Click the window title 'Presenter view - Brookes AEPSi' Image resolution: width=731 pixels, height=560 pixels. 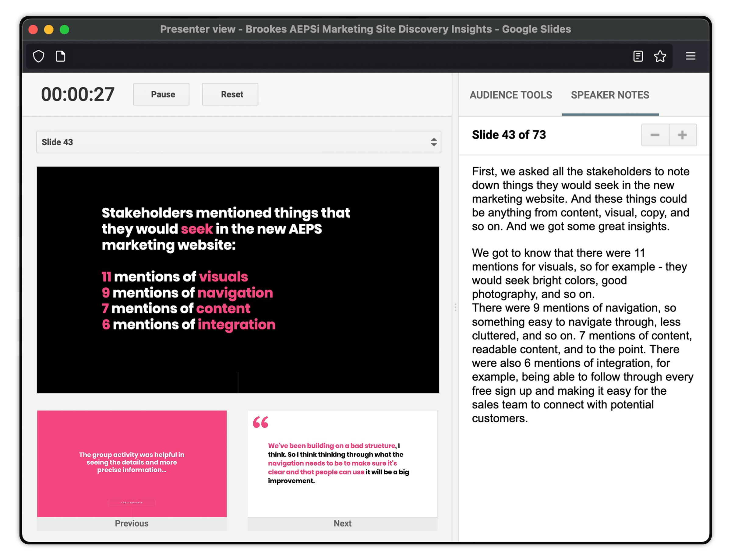pyautogui.click(x=365, y=29)
